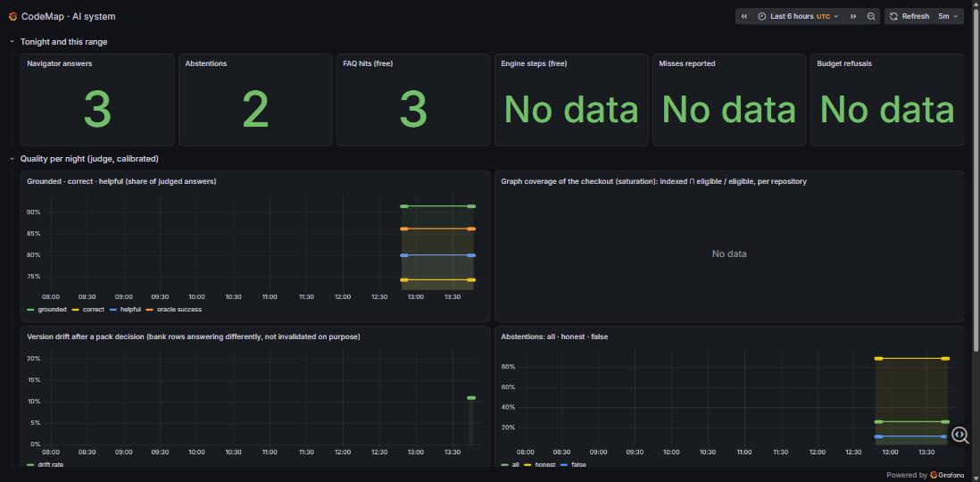Collapse the Tonight and this range row

tap(12, 42)
